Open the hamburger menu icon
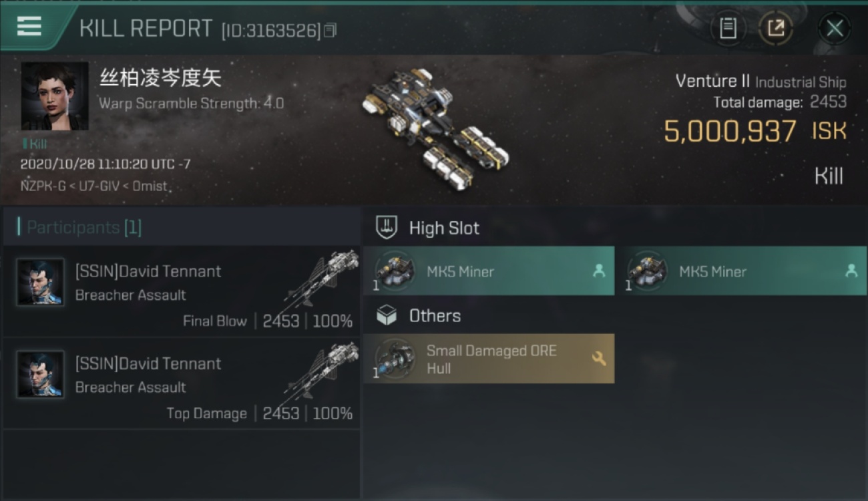868x501 pixels. [x=29, y=26]
